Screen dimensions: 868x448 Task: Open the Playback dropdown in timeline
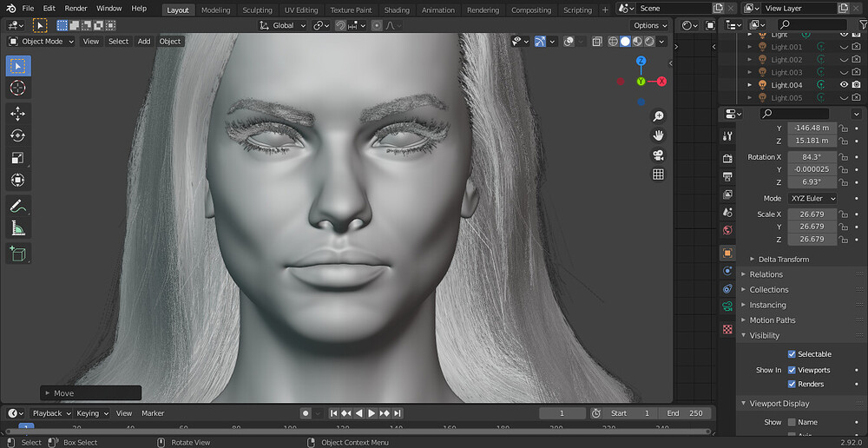pyautogui.click(x=50, y=413)
